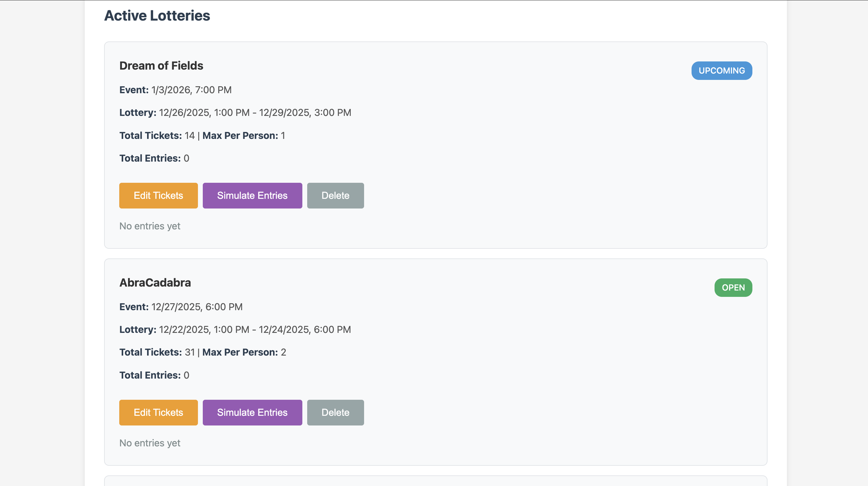The width and height of the screenshot is (868, 486).
Task: Click the Active Lotteries heading
Action: pyautogui.click(x=157, y=15)
